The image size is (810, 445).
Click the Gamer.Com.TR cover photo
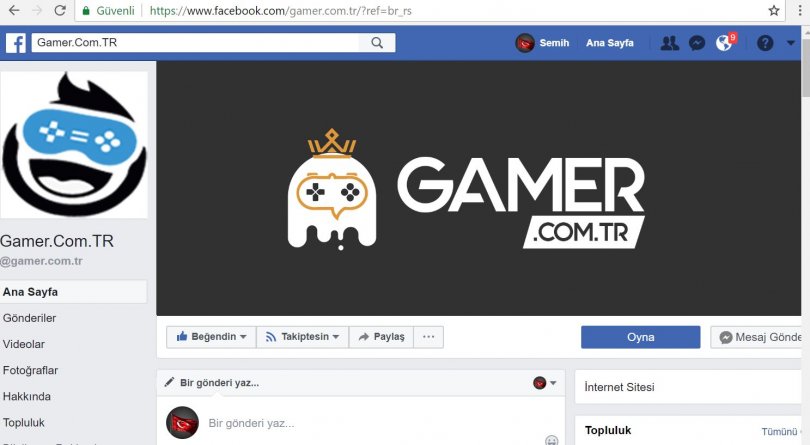[x=478, y=188]
